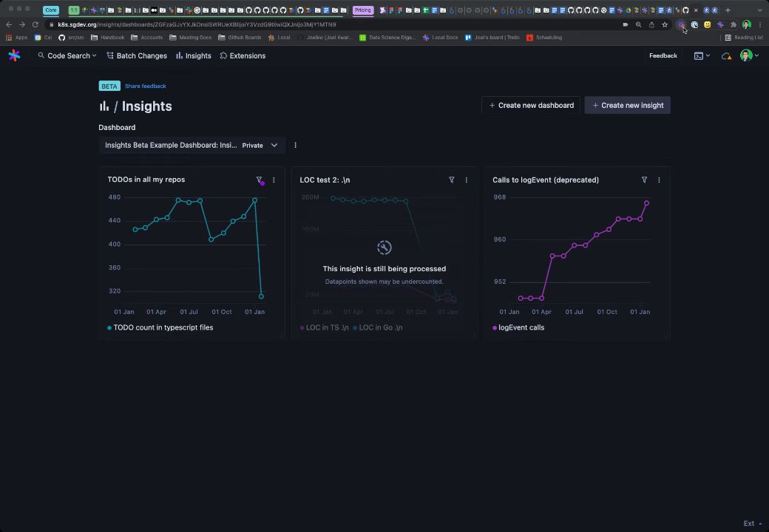Toggle the TODO count in typescript files series
This screenshot has width=769, height=532.
160,327
